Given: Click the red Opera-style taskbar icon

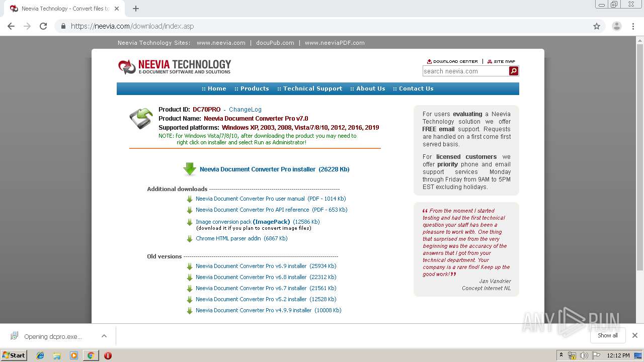Looking at the screenshot, I should tap(108, 355).
